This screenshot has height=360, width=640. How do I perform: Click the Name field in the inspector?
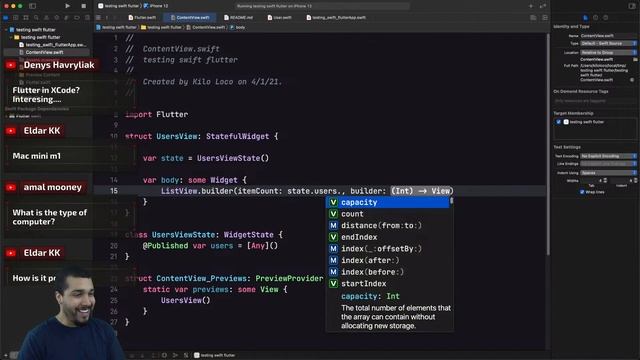(608, 36)
